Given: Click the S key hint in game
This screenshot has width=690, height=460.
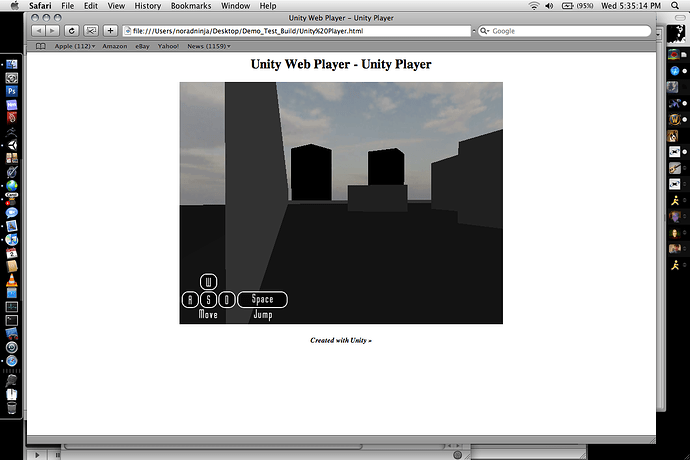Looking at the screenshot, I should tap(209, 300).
